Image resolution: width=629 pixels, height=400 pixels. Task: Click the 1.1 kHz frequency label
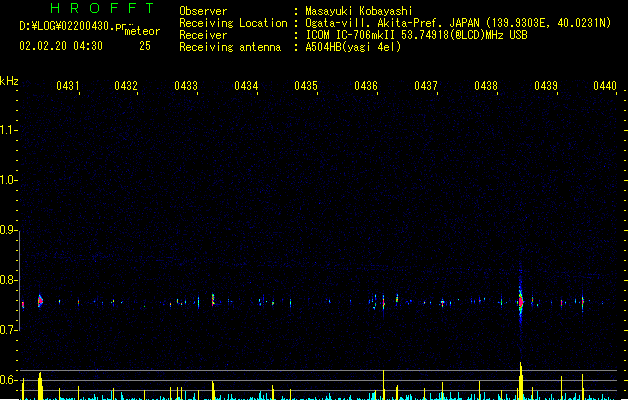pyautogui.click(x=8, y=130)
